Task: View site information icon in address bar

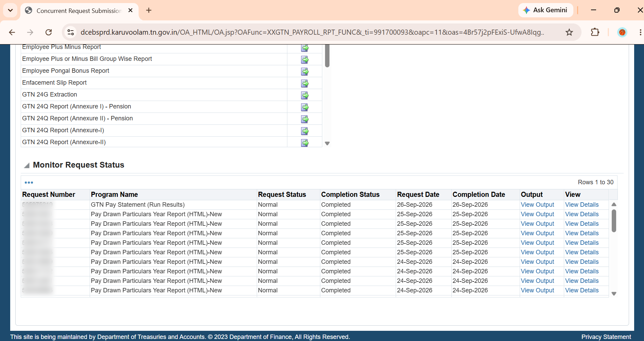Action: (x=71, y=32)
